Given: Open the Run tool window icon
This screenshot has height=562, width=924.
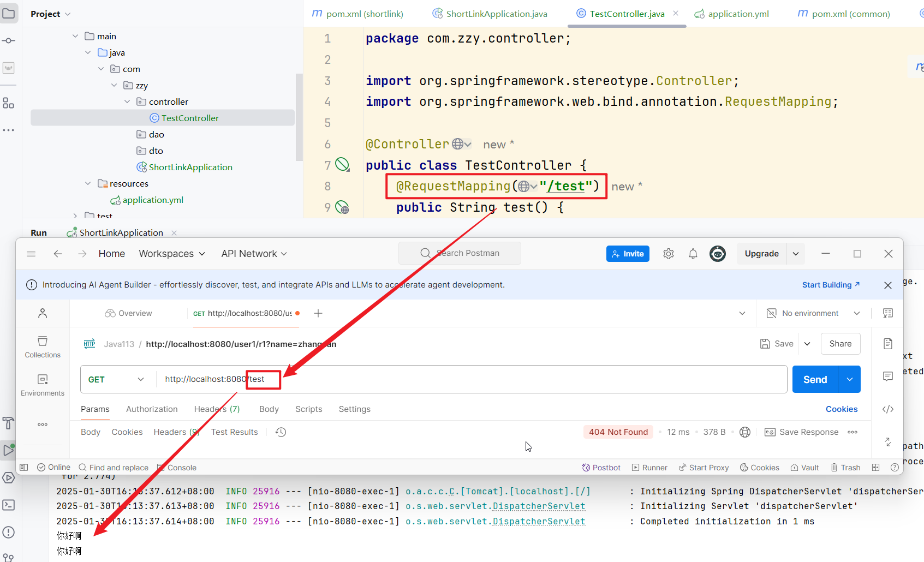Looking at the screenshot, I should (8, 450).
